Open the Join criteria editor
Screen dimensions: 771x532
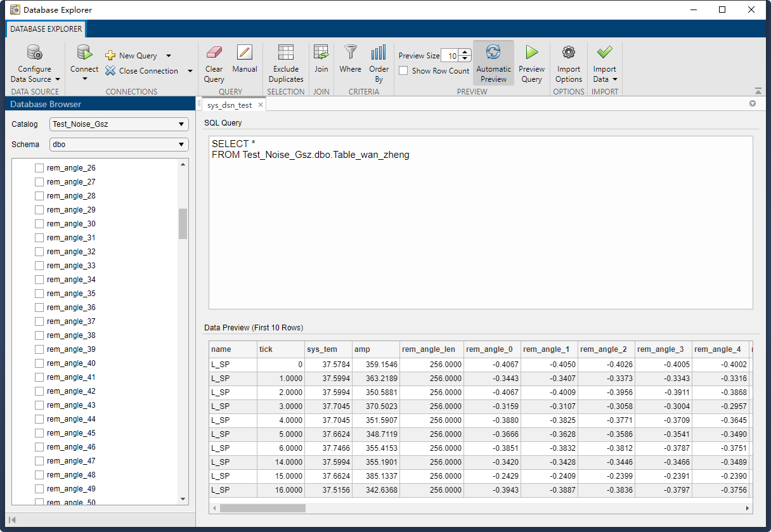[x=321, y=63]
